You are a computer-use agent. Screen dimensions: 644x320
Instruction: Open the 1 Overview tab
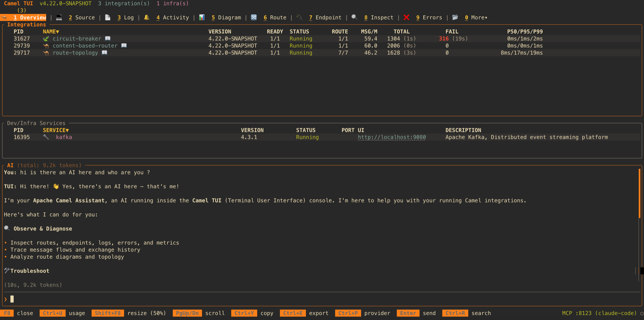[x=29, y=18]
